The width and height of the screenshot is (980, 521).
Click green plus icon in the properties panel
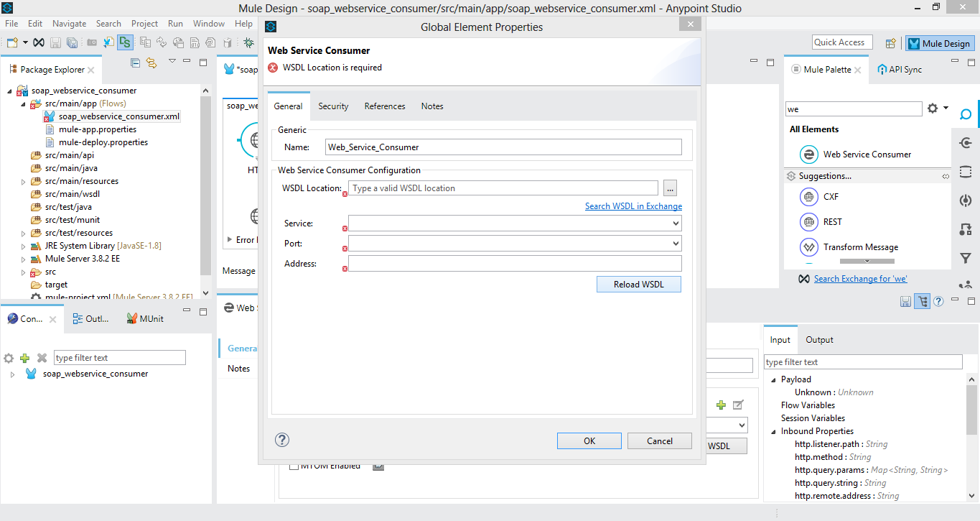pyautogui.click(x=722, y=405)
